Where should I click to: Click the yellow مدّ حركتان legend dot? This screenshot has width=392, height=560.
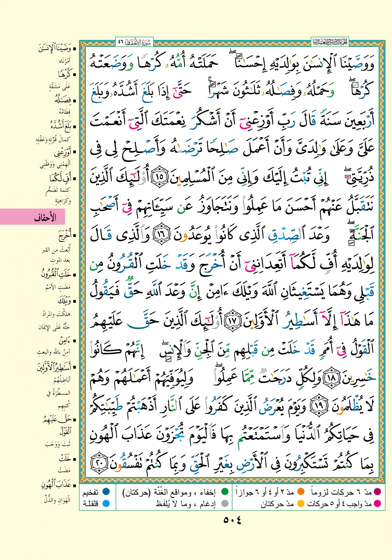(301, 503)
